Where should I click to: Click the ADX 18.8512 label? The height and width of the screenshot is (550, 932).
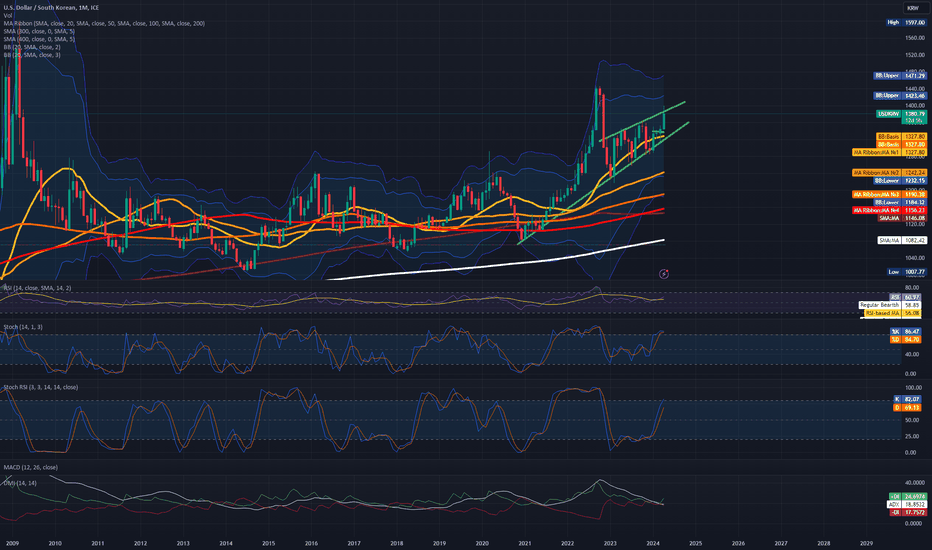pos(907,504)
